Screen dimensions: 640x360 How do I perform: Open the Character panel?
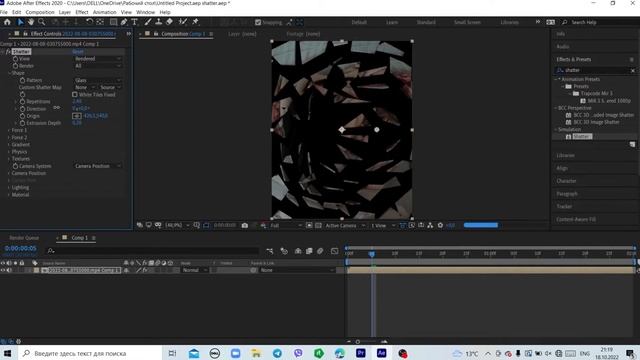coord(566,181)
